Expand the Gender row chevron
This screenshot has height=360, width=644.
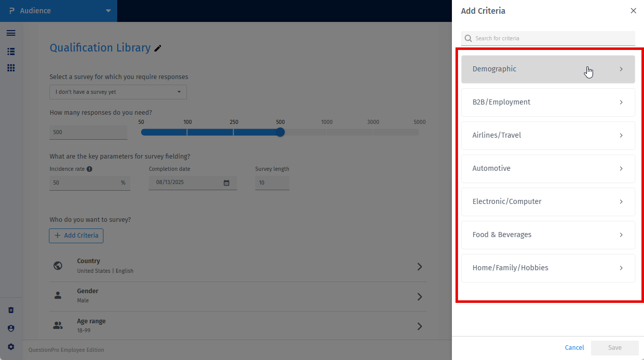419,297
